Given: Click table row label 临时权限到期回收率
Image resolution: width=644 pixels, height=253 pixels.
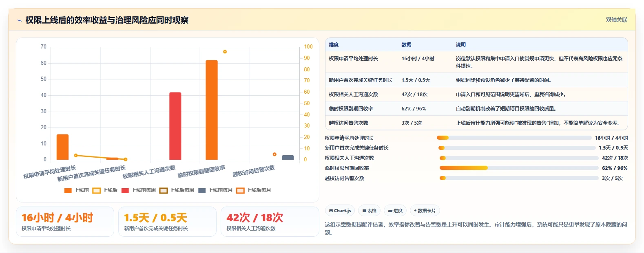Looking at the screenshot, I should point(351,109).
